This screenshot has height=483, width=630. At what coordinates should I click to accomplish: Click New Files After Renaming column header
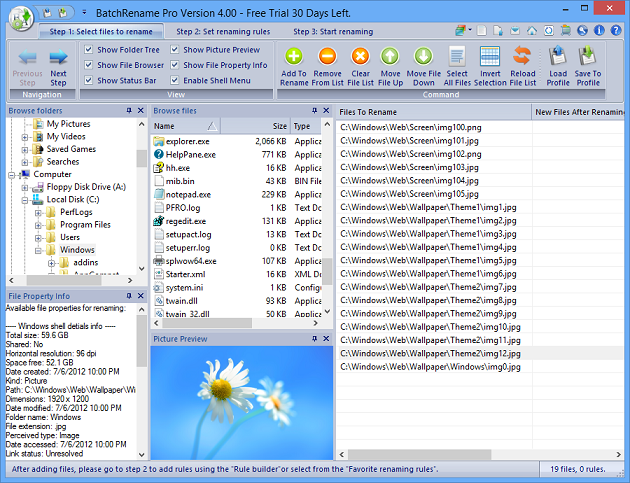pyautogui.click(x=578, y=112)
